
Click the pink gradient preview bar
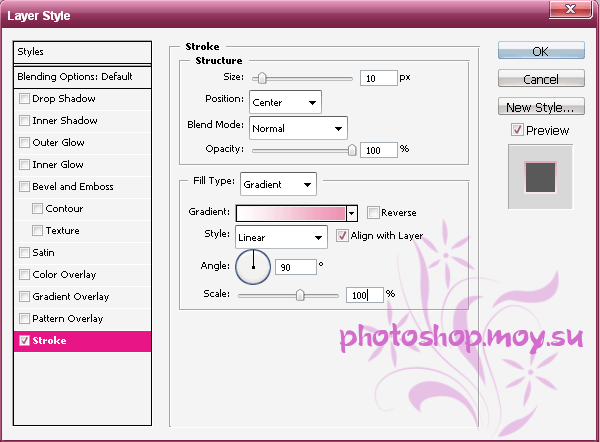point(291,213)
